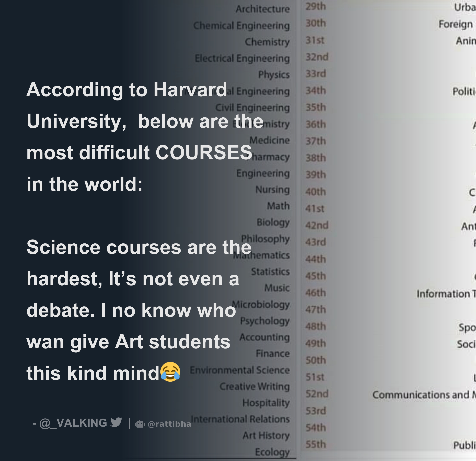This screenshot has width=476, height=461.
Task: Select the Electrical Engineering row
Action: coord(242,58)
